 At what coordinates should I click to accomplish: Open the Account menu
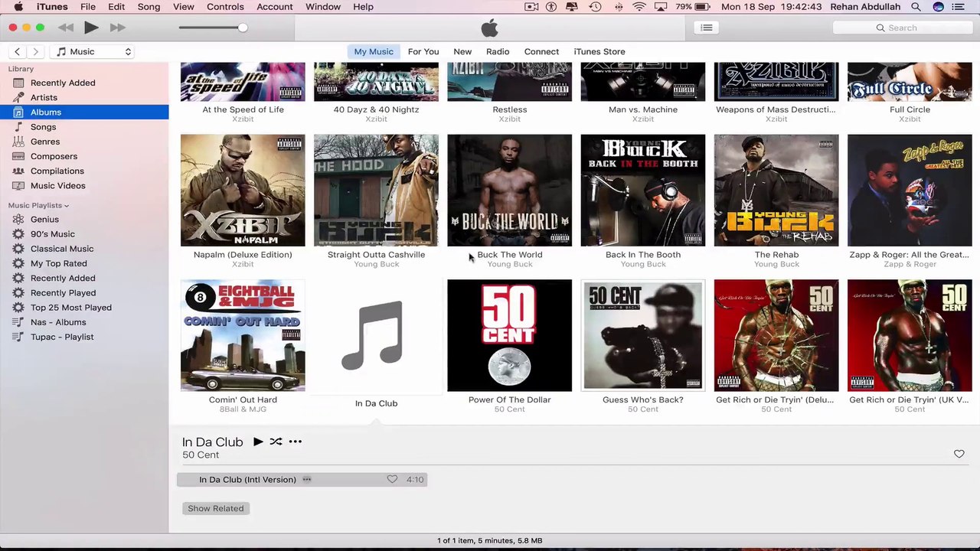[275, 7]
